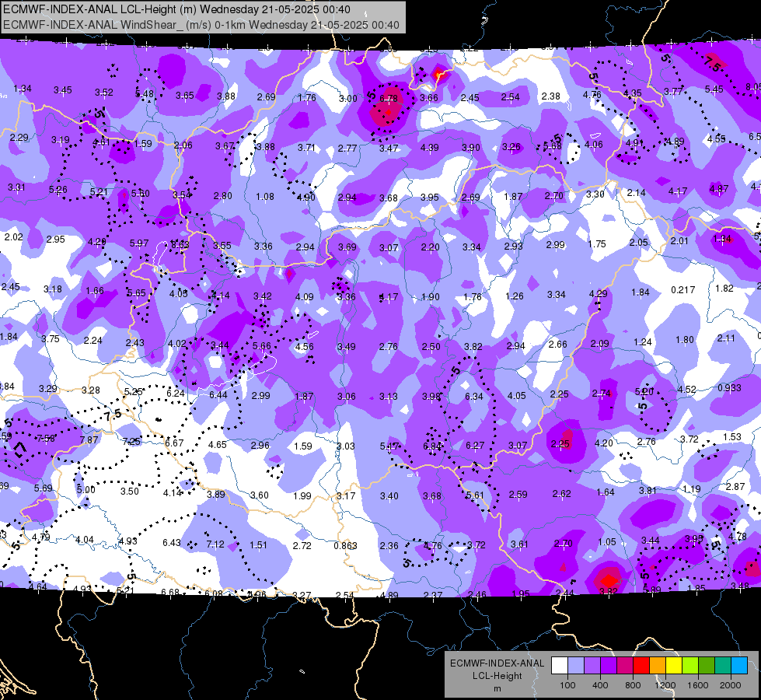Click the wind shear value 4.65
The height and width of the screenshot is (700, 761).
tap(218, 444)
